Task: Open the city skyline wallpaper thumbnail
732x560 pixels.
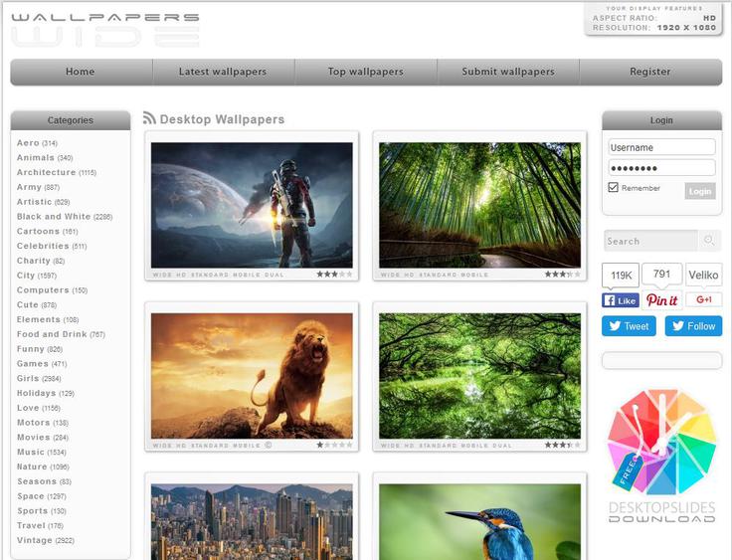Action: (x=252, y=521)
